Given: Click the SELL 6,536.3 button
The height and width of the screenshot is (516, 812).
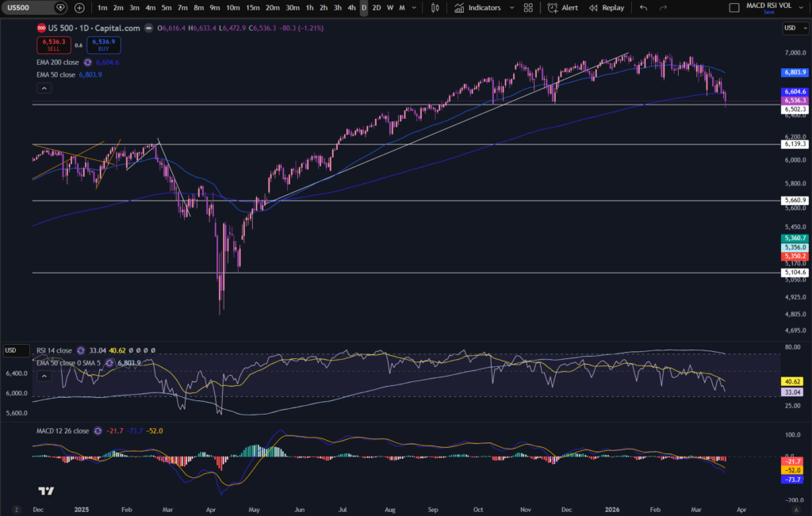Looking at the screenshot, I should coord(54,45).
